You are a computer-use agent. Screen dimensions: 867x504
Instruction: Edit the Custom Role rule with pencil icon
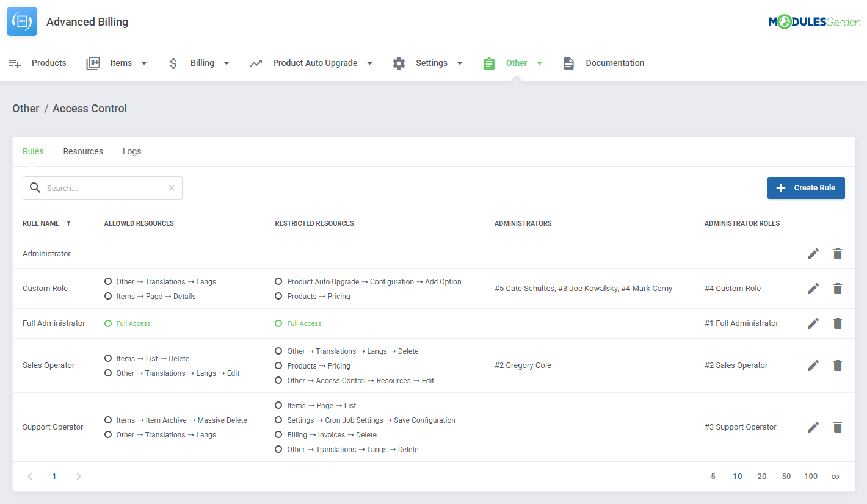813,288
